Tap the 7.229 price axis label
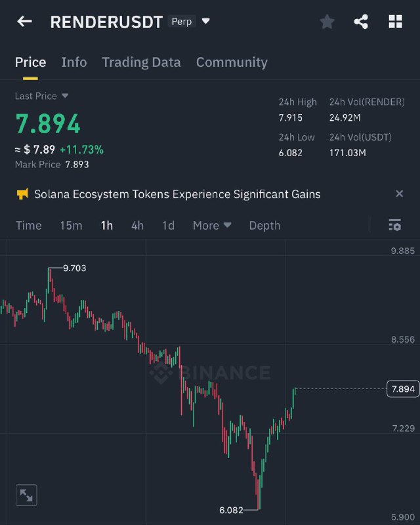 pyautogui.click(x=403, y=429)
